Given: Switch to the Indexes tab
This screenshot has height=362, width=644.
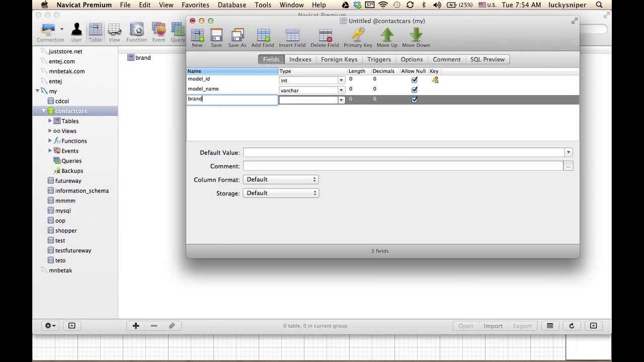Looking at the screenshot, I should (300, 59).
